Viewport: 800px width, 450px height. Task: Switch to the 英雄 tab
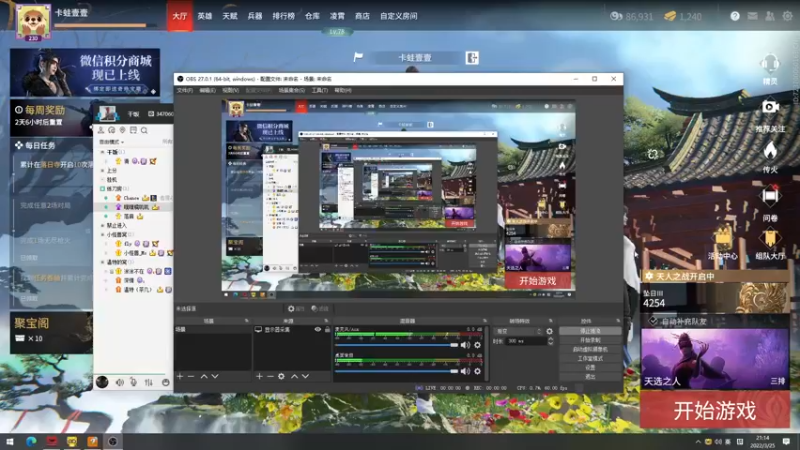(x=205, y=16)
